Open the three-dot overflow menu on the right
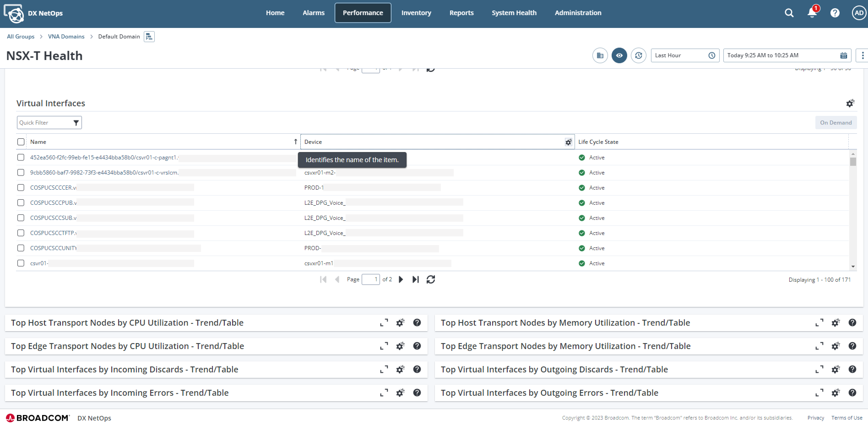The width and height of the screenshot is (868, 426). click(x=863, y=55)
